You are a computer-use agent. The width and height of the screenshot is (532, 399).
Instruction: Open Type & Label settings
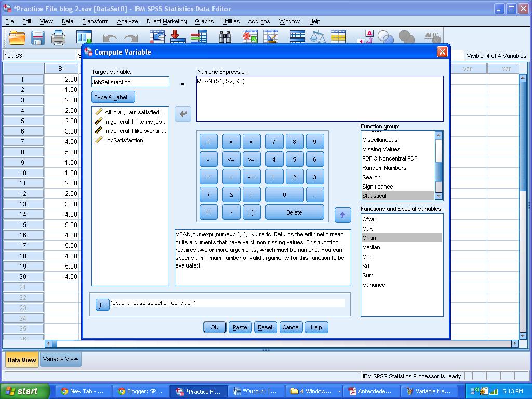(x=113, y=97)
